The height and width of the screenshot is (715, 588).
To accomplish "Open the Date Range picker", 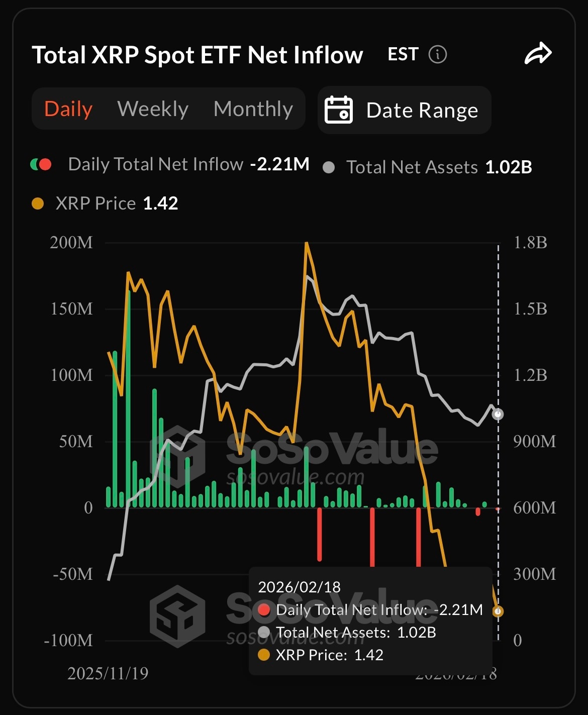I will [404, 110].
